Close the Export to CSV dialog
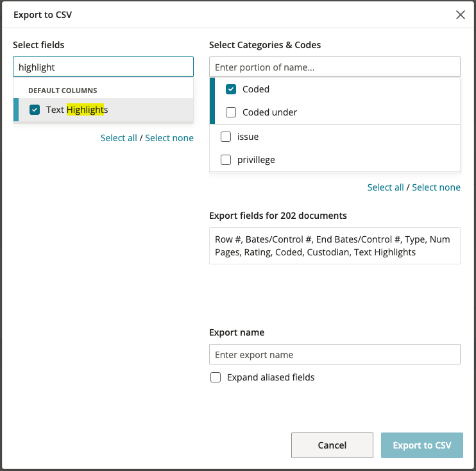 click(460, 15)
